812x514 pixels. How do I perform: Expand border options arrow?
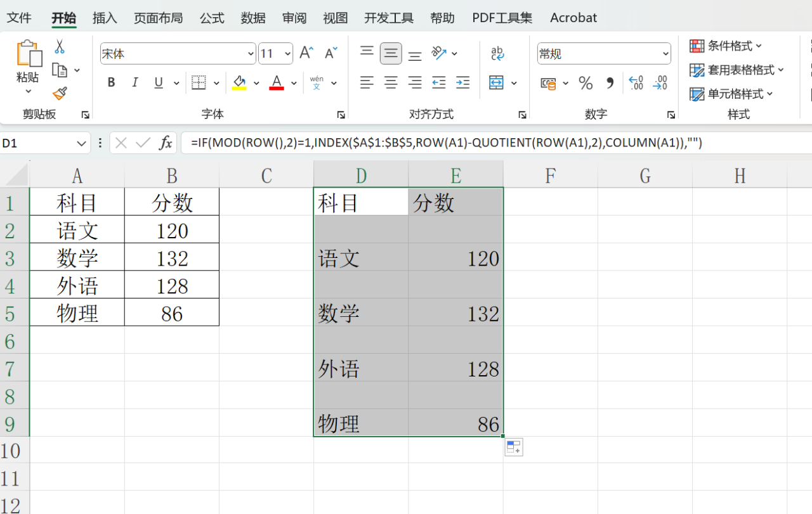tap(216, 83)
